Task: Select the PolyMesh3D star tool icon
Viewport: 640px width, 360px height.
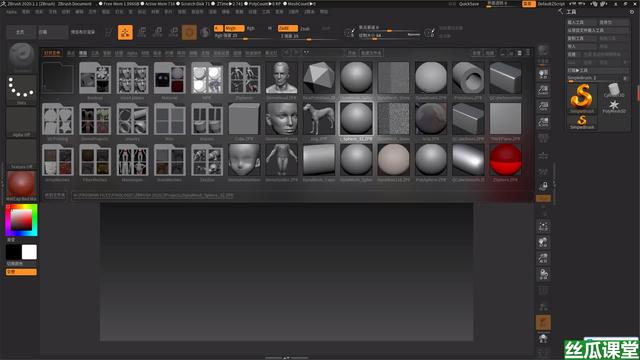Action: [613, 106]
